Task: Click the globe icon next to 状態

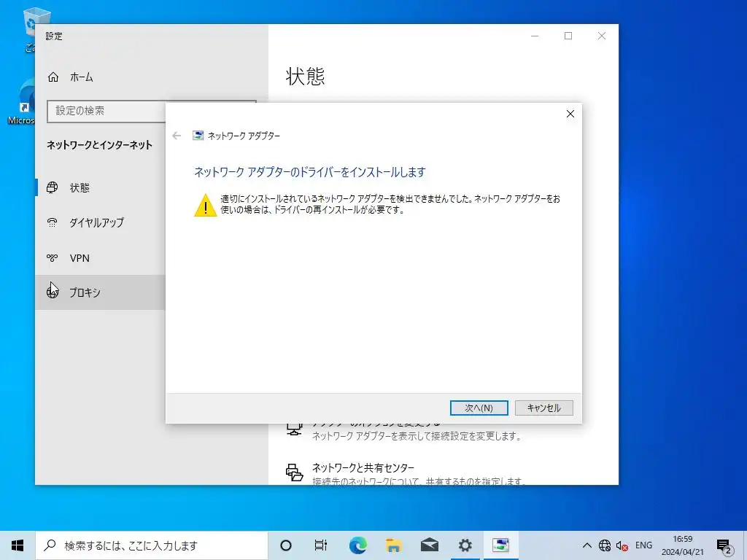Action: point(53,187)
